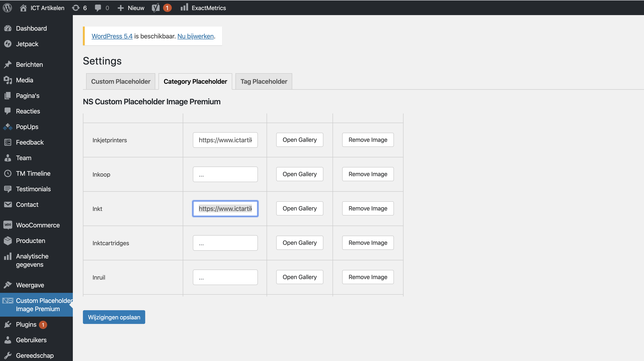The image size is (644, 361).
Task: Click the Plugins update badge showing 1
Action: coord(43,325)
